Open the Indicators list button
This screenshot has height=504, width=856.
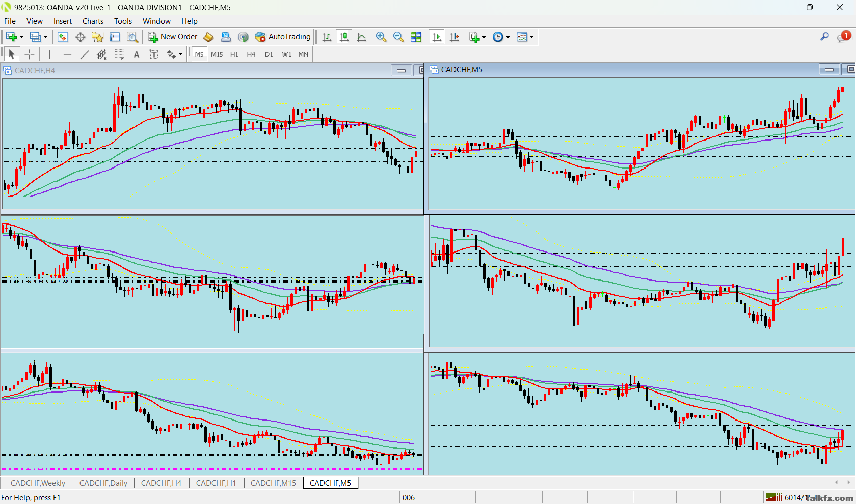(474, 37)
